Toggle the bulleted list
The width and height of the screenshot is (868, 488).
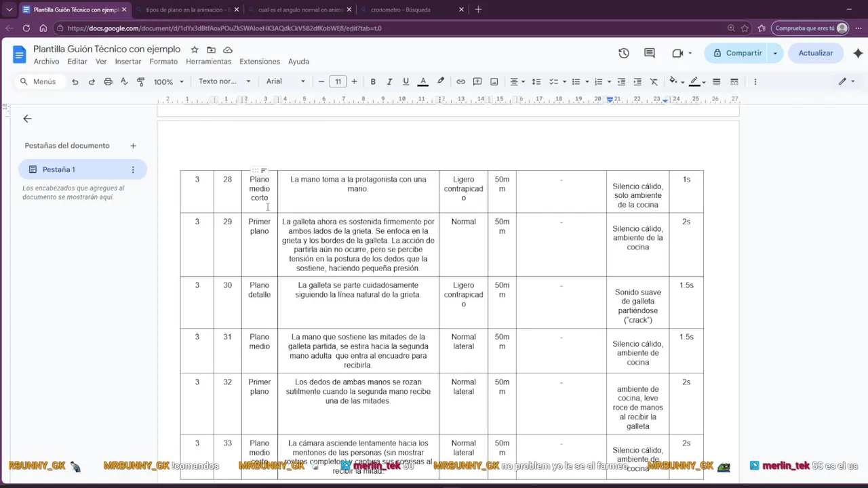click(578, 81)
